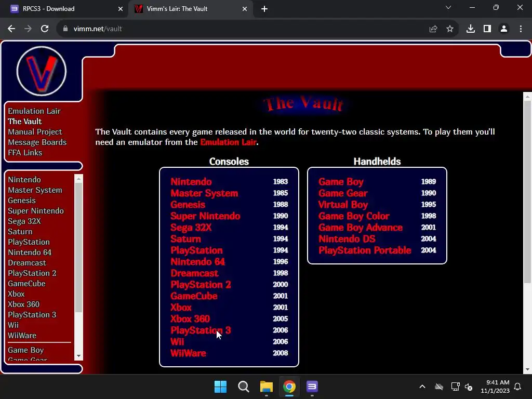Click the muted volume tray icon
Image resolution: width=532 pixels, height=399 pixels.
(469, 387)
